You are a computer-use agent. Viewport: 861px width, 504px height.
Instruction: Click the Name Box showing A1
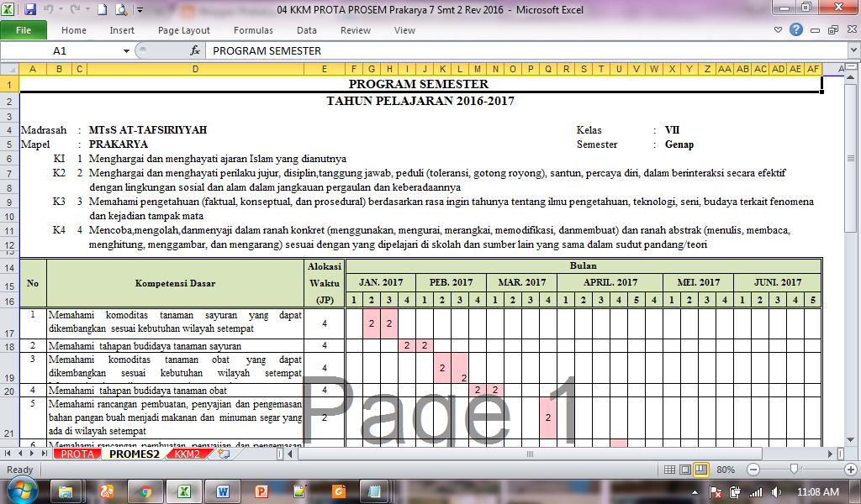click(60, 50)
